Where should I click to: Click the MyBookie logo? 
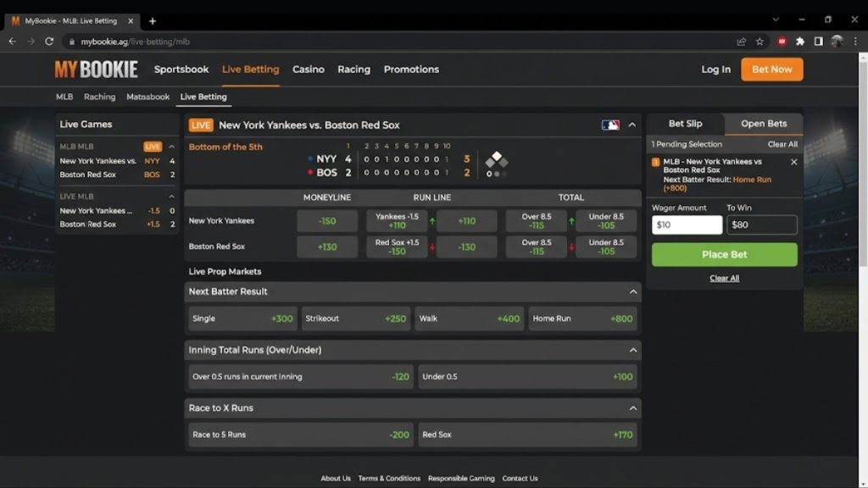[x=96, y=69]
